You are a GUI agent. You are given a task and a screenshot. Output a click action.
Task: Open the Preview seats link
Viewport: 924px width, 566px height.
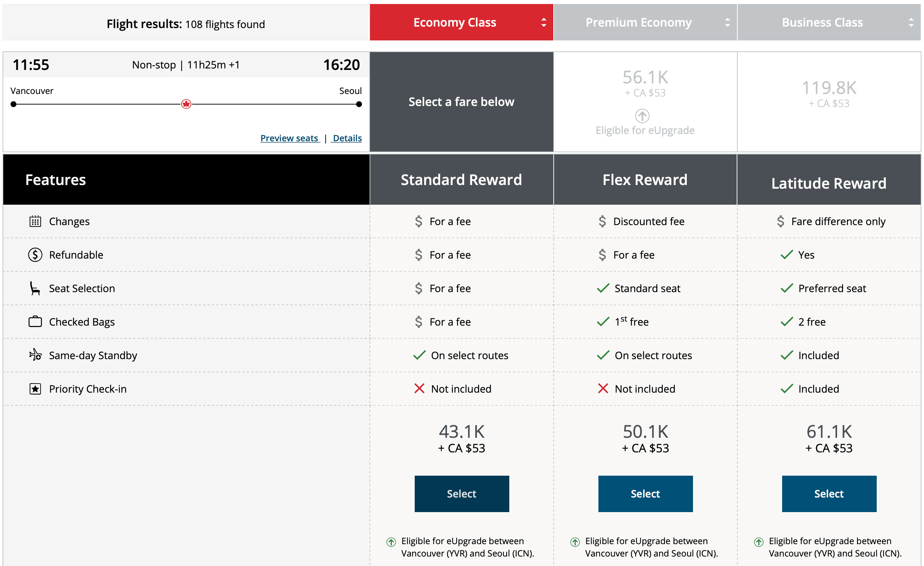coord(290,138)
